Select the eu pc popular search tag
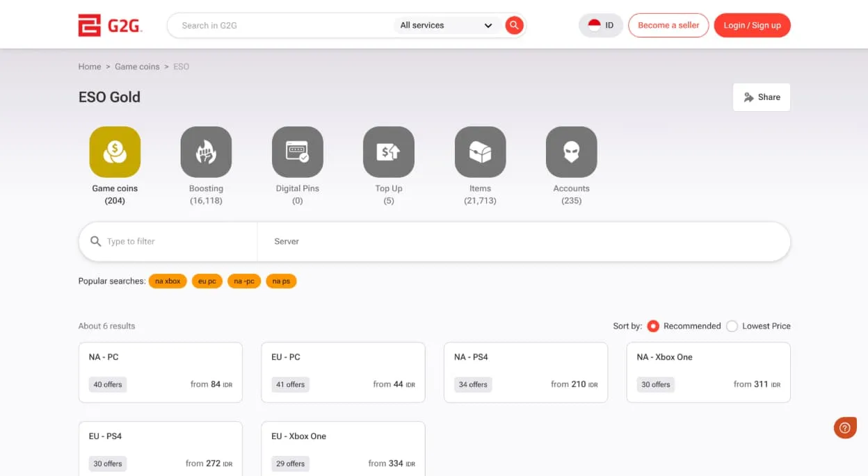The image size is (868, 476). tap(207, 281)
